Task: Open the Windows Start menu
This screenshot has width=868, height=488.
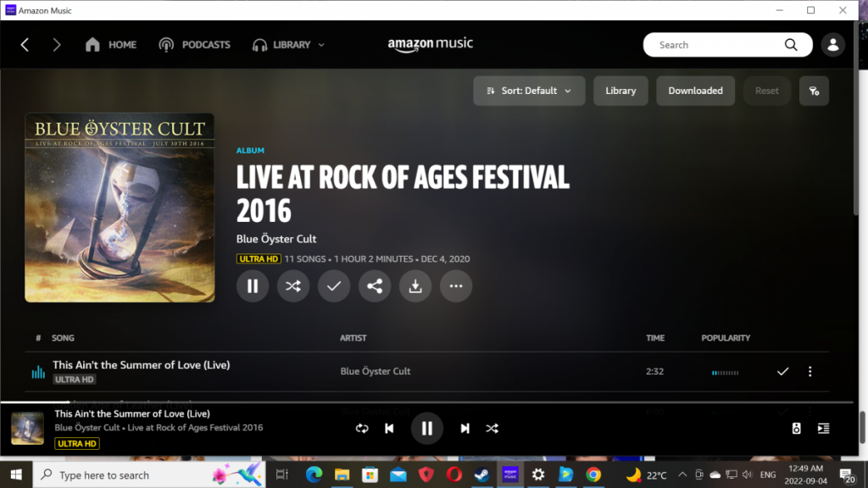Action: click(x=16, y=474)
